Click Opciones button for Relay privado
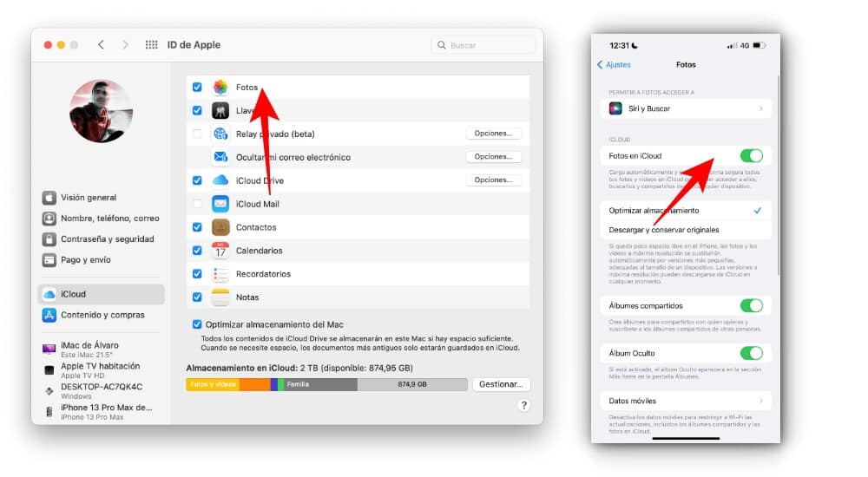868x477 pixels. pyautogui.click(x=493, y=134)
